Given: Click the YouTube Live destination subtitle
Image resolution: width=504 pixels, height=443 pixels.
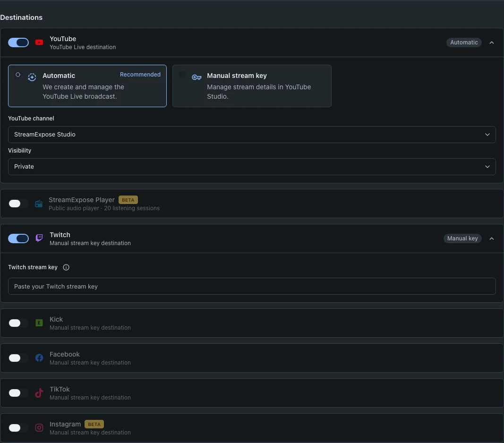Looking at the screenshot, I should tap(83, 47).
